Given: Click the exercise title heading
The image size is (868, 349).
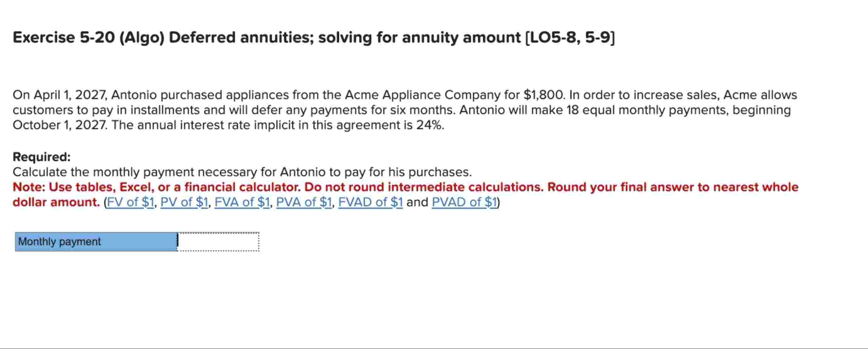Looking at the screenshot, I should pos(313,37).
